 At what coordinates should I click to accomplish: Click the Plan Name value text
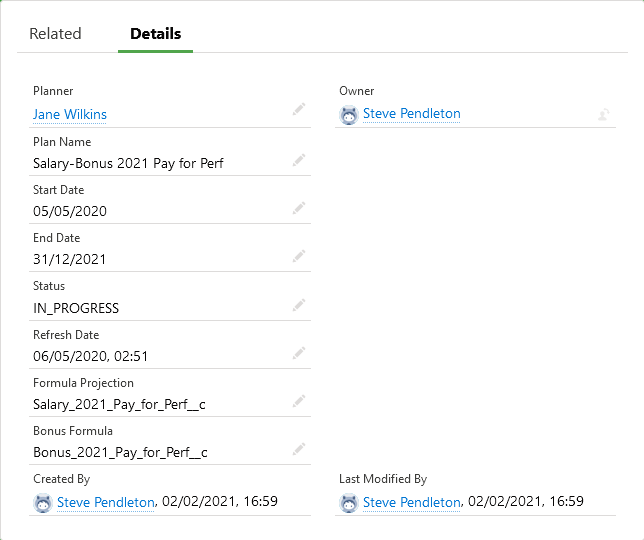pyautogui.click(x=128, y=163)
